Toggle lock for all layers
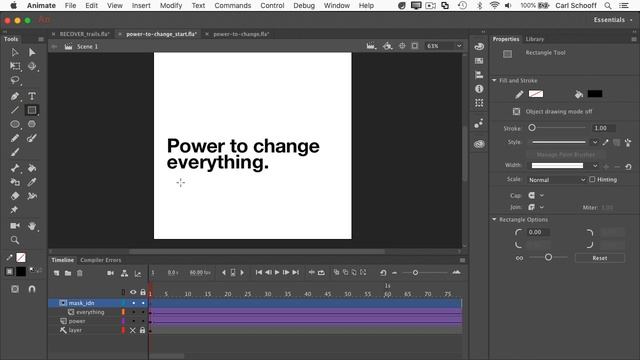Screen dimensions: 640x360 coord(143,292)
